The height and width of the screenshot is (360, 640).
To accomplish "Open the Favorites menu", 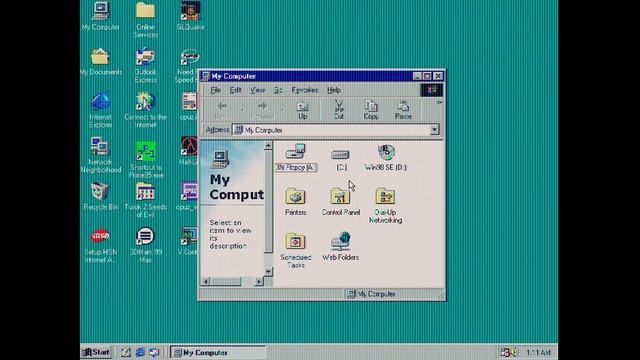I will 304,90.
